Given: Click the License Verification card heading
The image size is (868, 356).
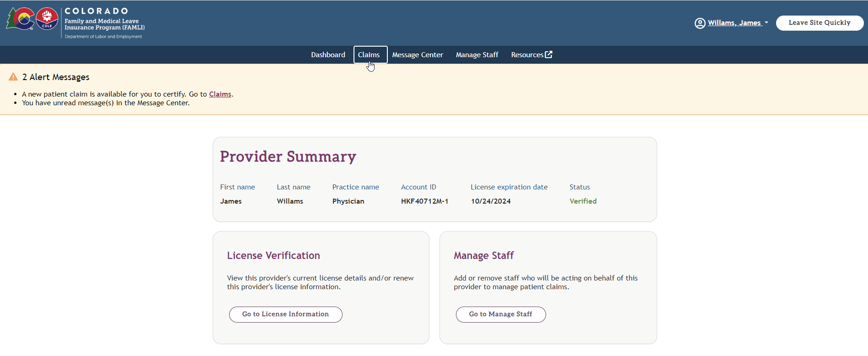Looking at the screenshot, I should (273, 256).
